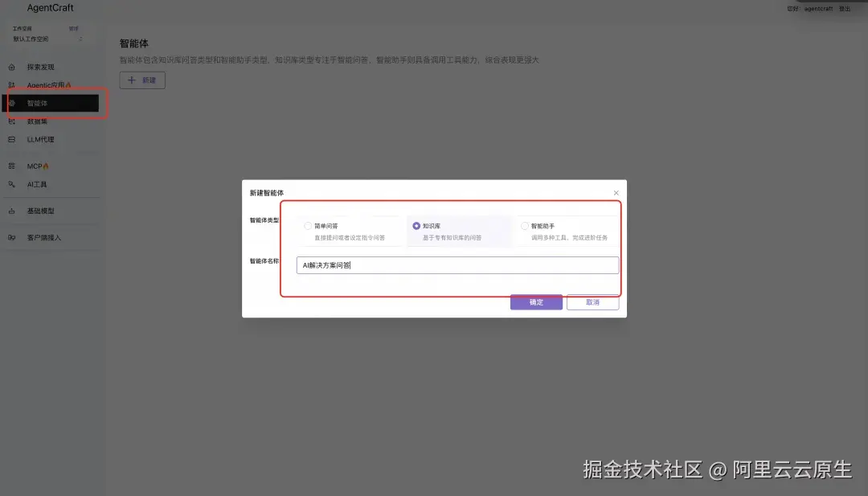Screen dimensions: 868x496
Task: Click the 新建 create button
Action: pos(141,80)
